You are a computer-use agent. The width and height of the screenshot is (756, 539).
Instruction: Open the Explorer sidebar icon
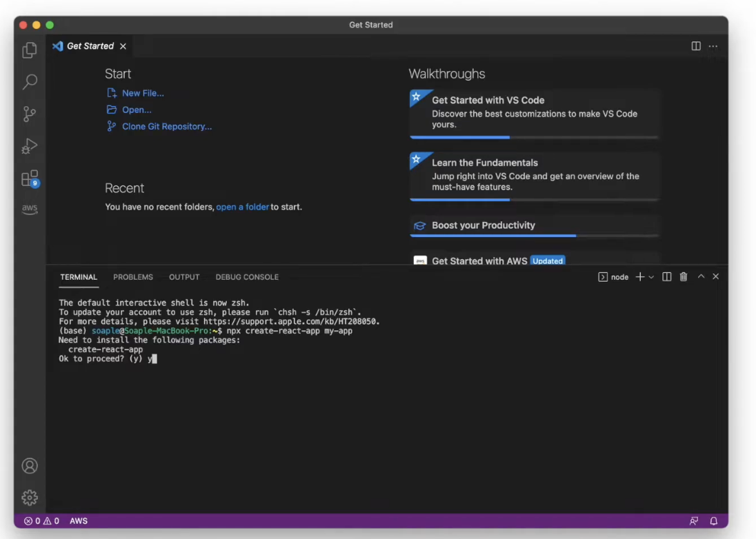coord(29,50)
